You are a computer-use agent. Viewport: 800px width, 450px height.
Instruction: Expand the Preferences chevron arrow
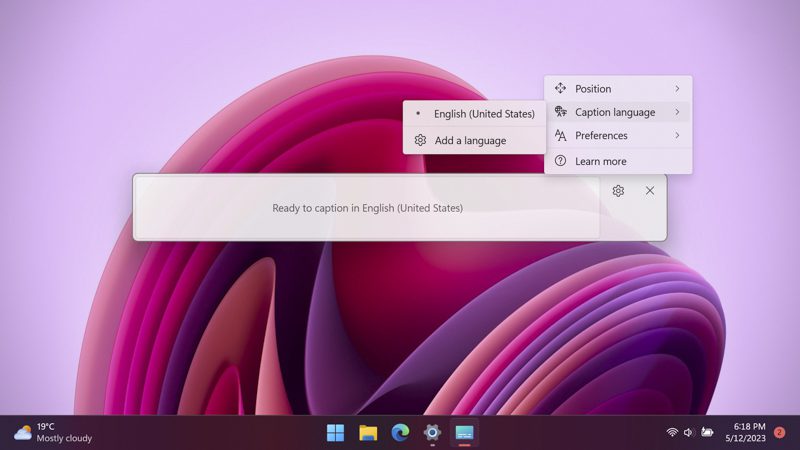pyautogui.click(x=677, y=136)
